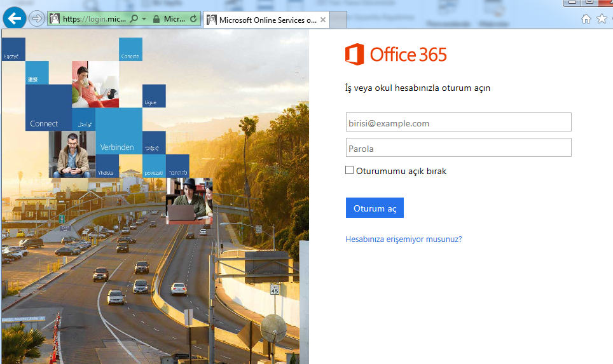Click the Ligue tile in the collage

point(154,96)
